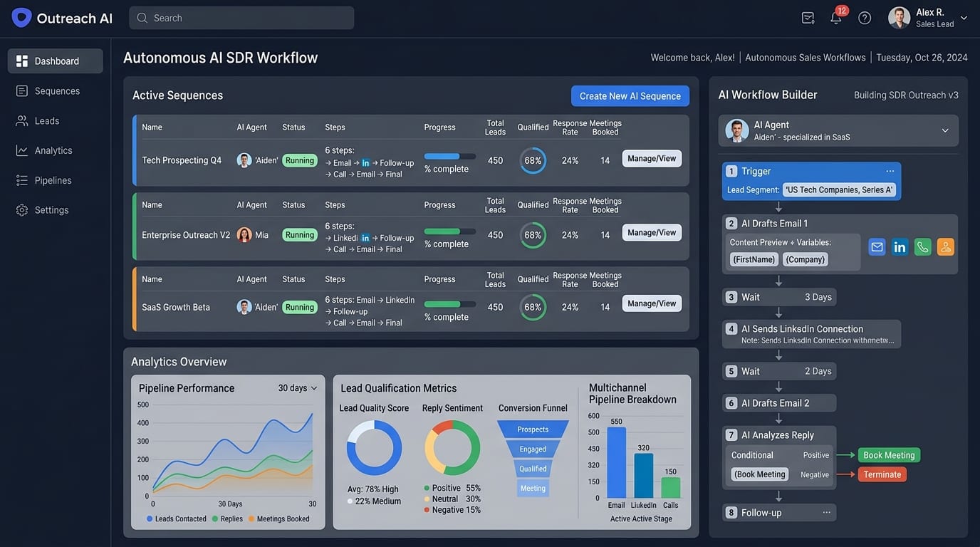
Task: Click the Running status of Enterprise Outreach V2
Action: (x=300, y=235)
